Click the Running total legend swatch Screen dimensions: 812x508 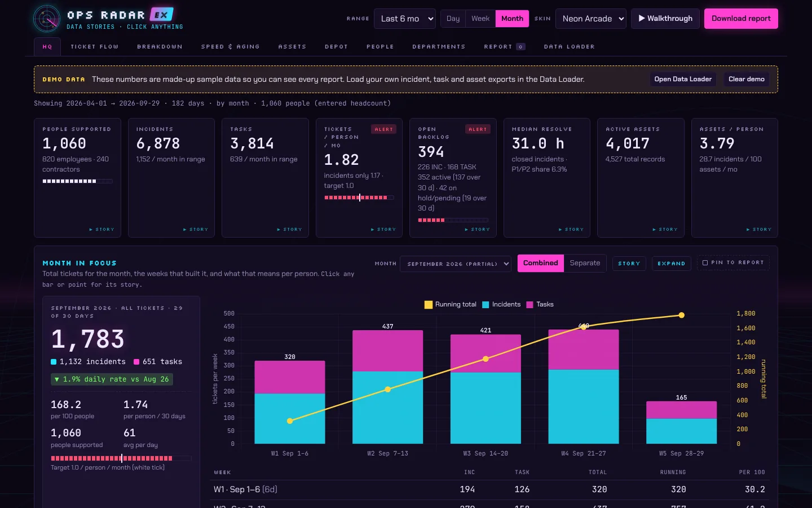click(x=429, y=305)
